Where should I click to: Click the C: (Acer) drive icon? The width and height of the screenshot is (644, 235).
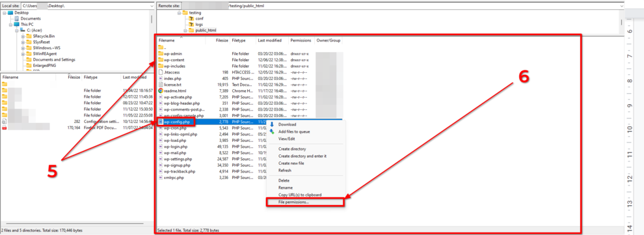pyautogui.click(x=23, y=31)
